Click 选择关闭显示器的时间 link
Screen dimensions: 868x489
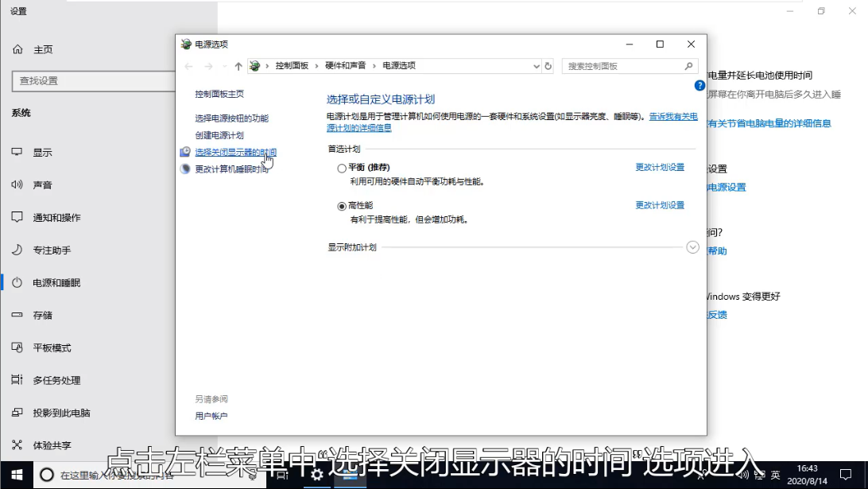point(235,152)
